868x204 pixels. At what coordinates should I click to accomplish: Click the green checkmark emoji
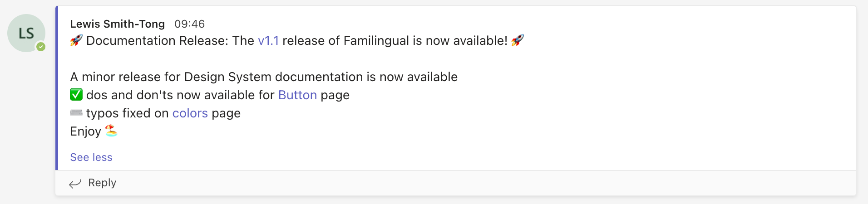point(76,95)
